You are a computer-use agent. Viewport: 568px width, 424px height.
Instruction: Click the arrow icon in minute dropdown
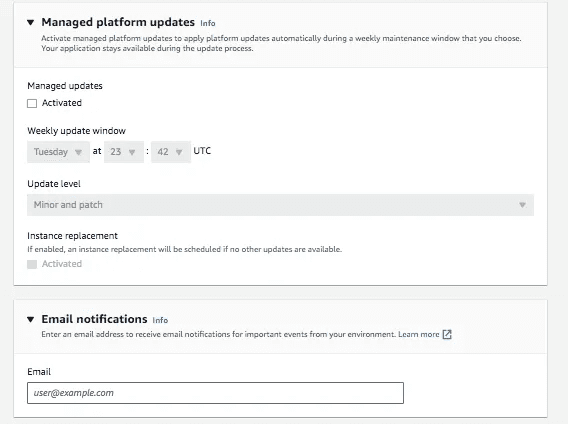179,152
